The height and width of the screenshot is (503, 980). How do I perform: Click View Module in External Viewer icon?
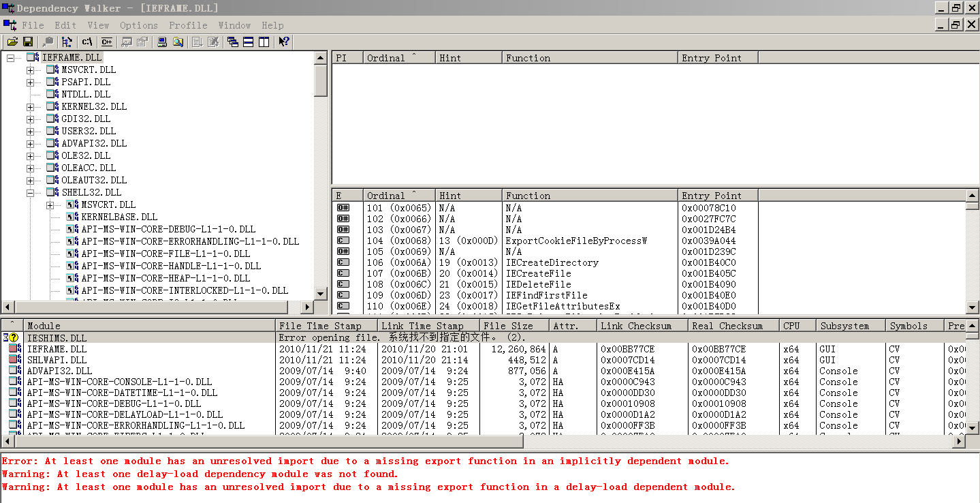point(126,42)
